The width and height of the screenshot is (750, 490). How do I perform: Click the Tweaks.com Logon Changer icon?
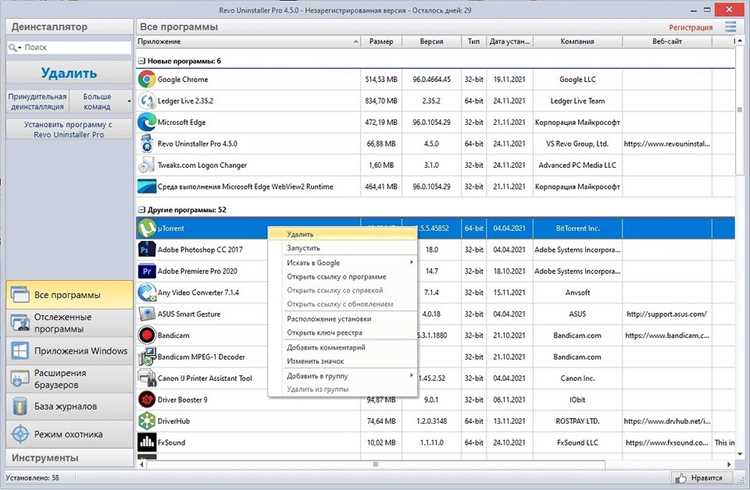(x=147, y=165)
